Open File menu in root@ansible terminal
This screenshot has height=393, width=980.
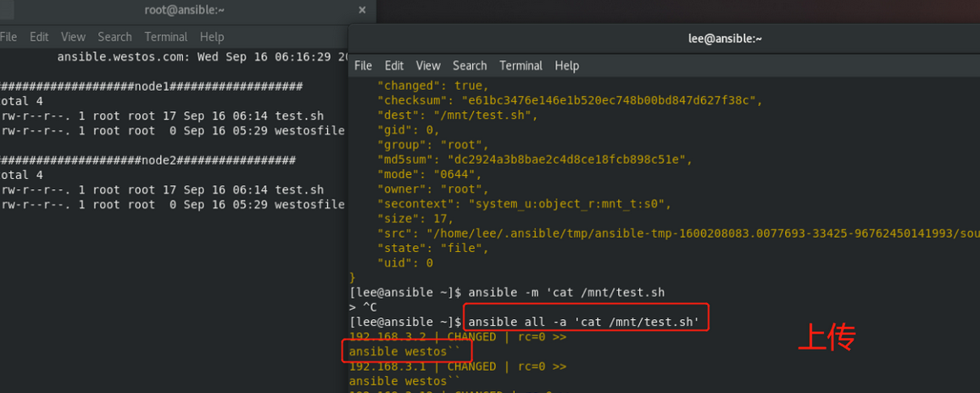pos(8,36)
